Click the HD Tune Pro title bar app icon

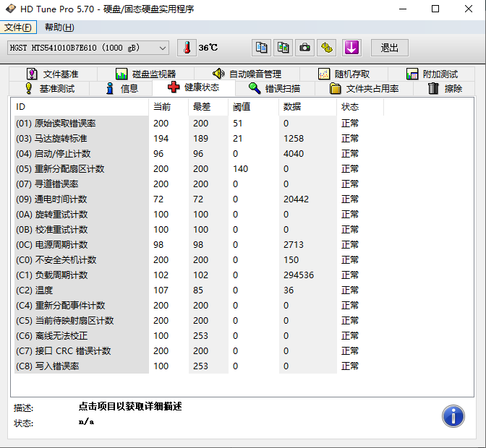pyautogui.click(x=10, y=9)
